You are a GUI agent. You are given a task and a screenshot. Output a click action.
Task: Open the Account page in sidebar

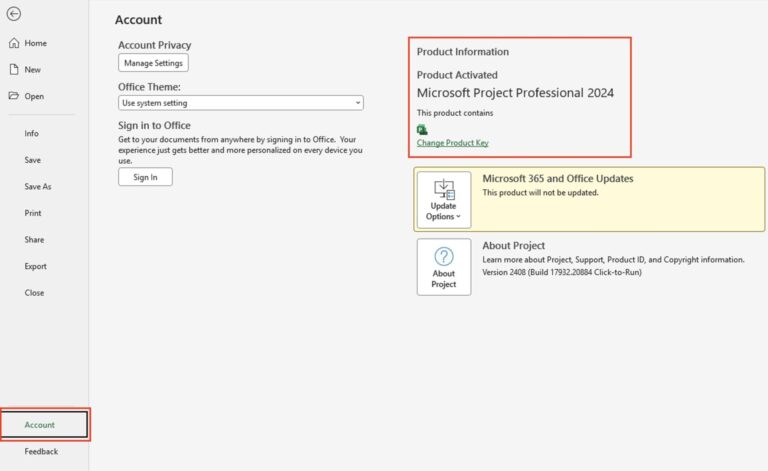click(x=45, y=424)
